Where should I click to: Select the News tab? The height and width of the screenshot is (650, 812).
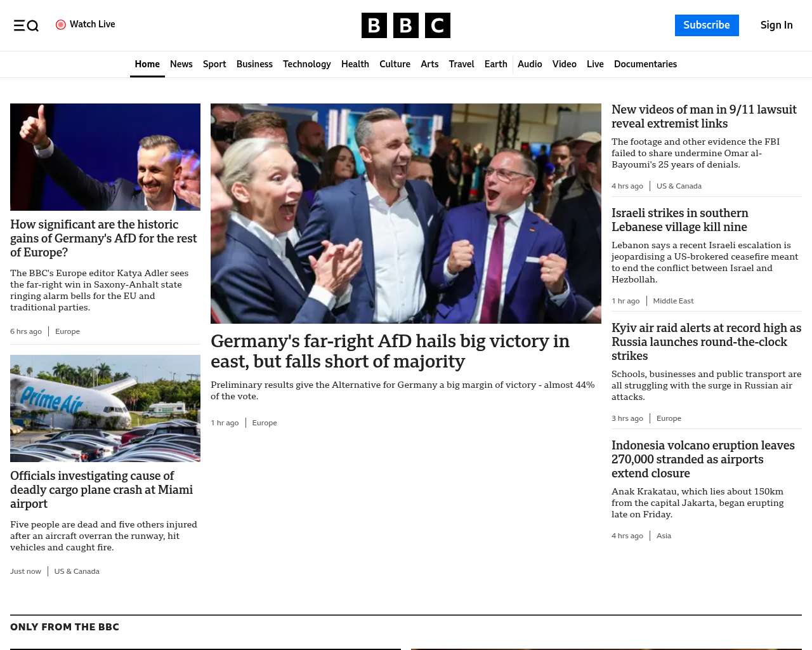pyautogui.click(x=181, y=64)
